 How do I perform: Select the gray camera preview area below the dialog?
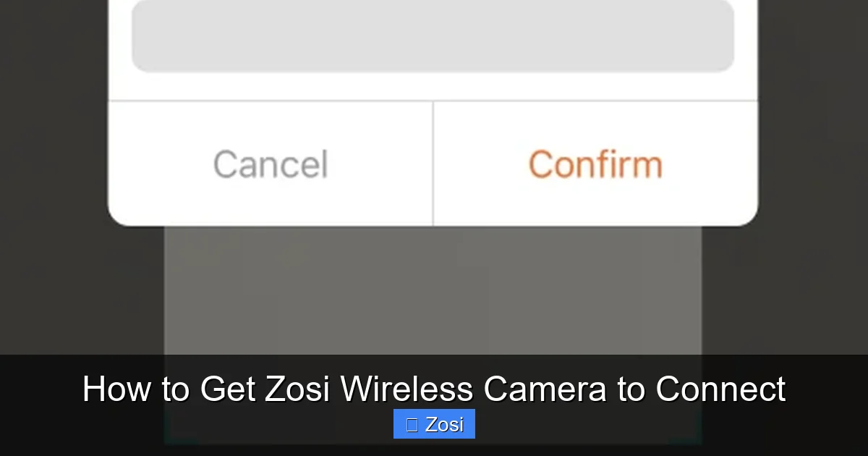pos(434,290)
